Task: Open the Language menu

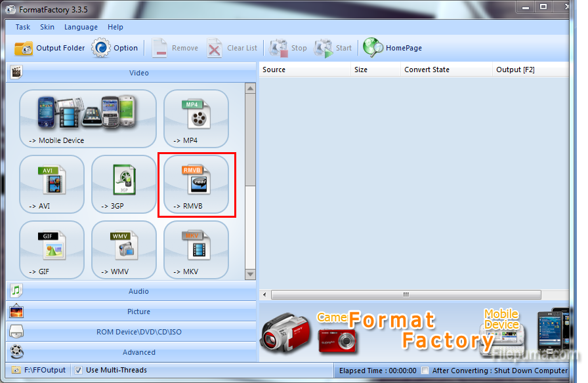Action: 81,27
